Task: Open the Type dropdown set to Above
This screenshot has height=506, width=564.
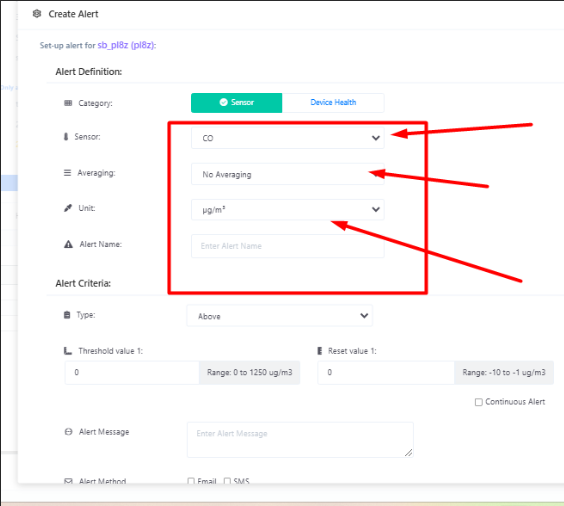Action: (x=279, y=316)
